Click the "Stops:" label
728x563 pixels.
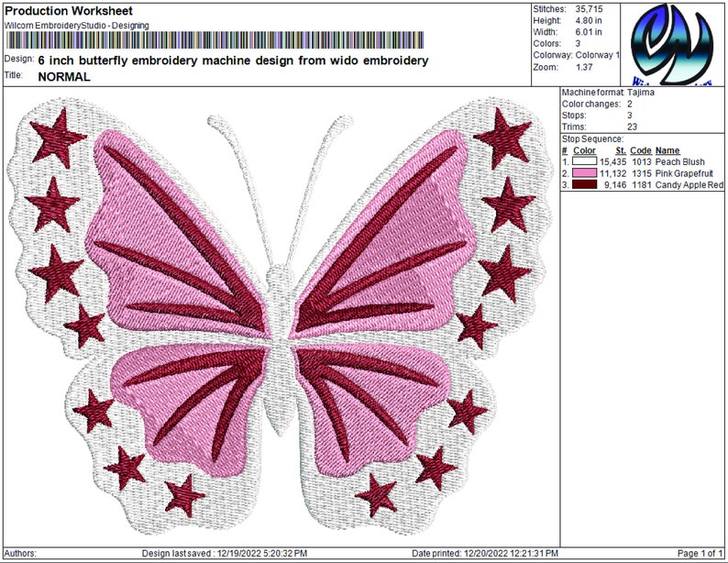[x=574, y=116]
